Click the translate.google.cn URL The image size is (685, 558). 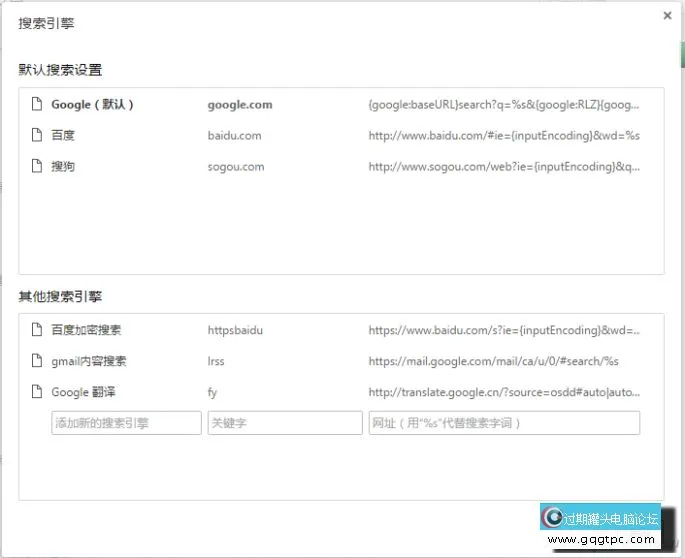pyautogui.click(x=504, y=392)
